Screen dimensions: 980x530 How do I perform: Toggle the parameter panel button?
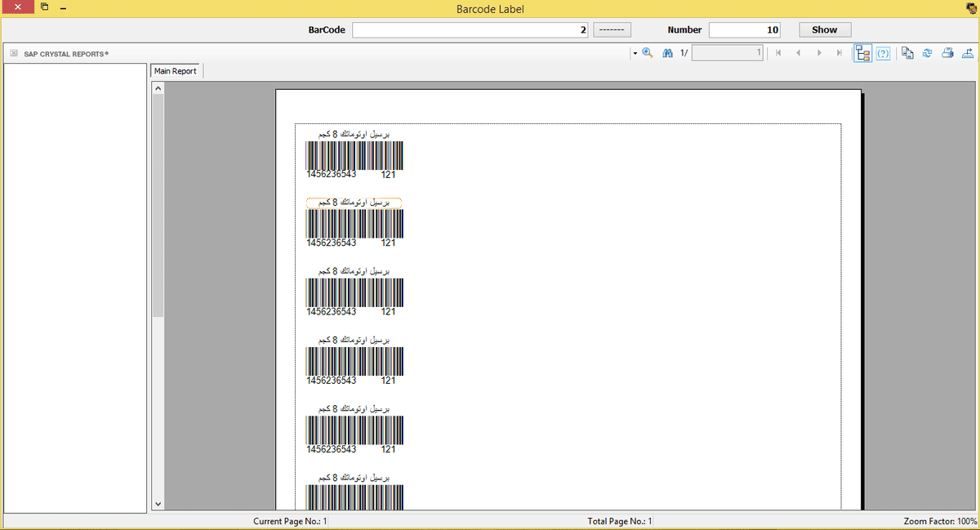883,53
